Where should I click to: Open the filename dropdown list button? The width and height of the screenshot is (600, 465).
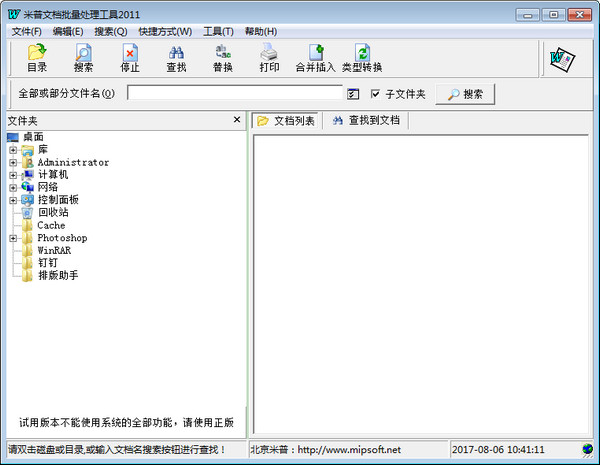pos(353,94)
